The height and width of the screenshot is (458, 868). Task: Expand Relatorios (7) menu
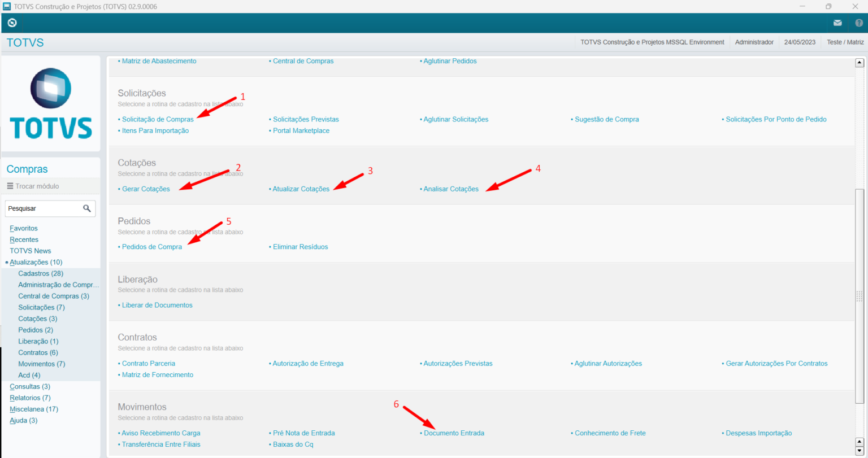(30, 398)
